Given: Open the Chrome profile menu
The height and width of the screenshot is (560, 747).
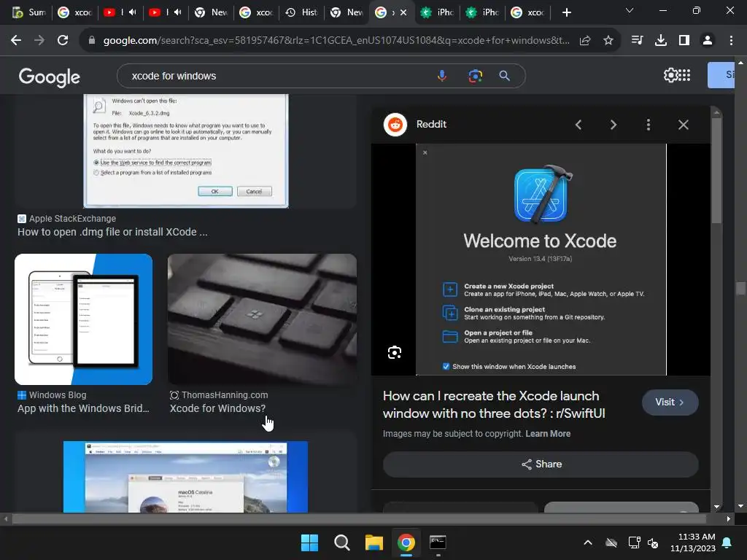Looking at the screenshot, I should [708, 41].
